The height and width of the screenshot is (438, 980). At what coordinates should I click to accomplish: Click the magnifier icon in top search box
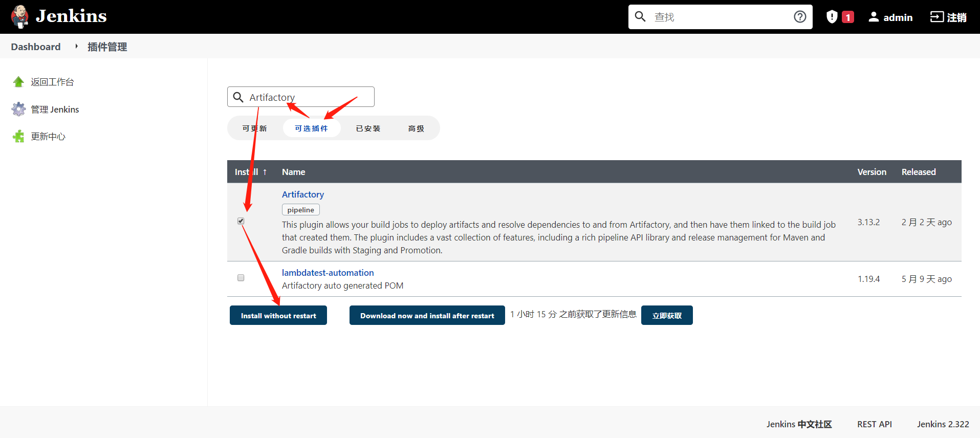(640, 16)
